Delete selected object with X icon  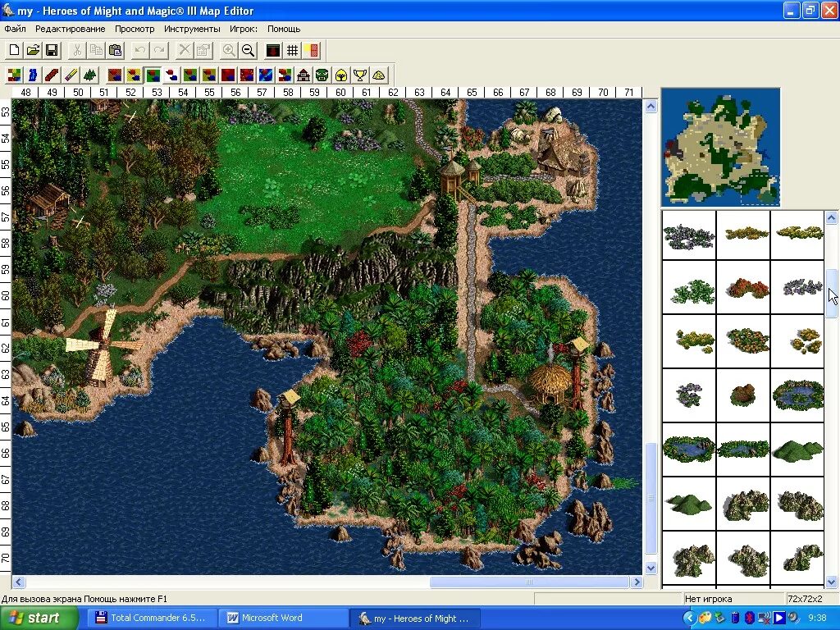[x=185, y=50]
